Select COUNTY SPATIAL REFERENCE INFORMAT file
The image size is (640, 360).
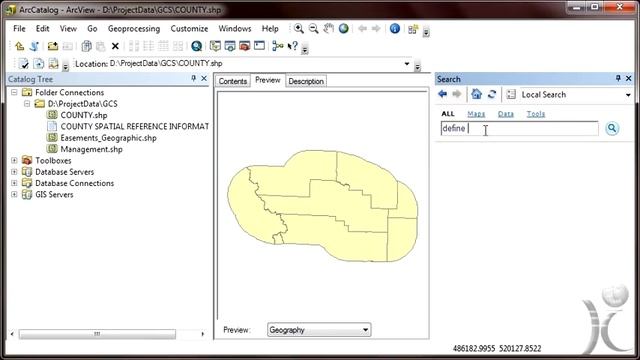click(x=135, y=127)
